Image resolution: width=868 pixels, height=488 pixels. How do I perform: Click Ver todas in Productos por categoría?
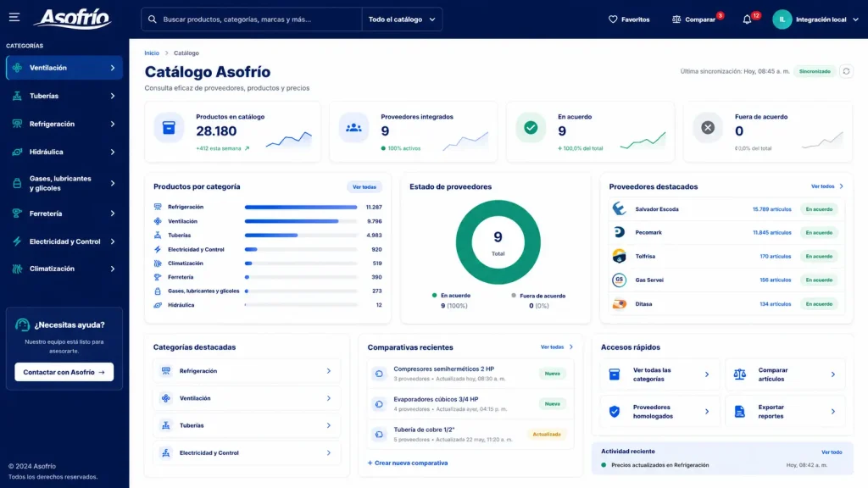[x=364, y=187]
